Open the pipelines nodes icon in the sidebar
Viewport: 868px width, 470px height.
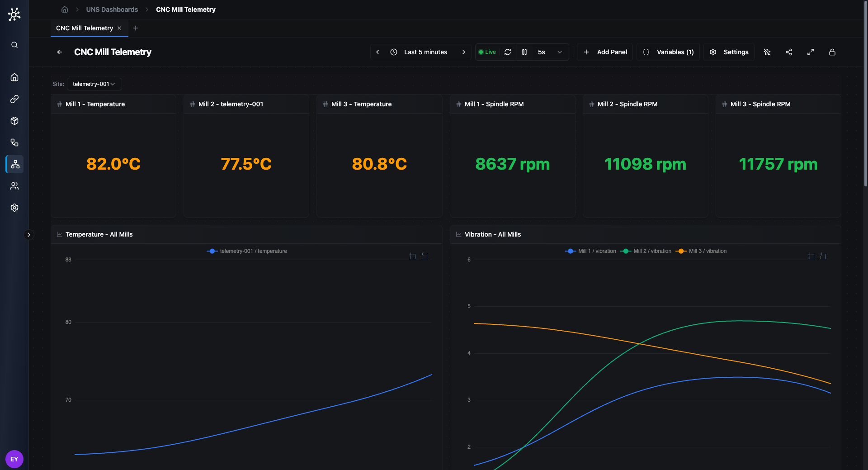(x=14, y=142)
